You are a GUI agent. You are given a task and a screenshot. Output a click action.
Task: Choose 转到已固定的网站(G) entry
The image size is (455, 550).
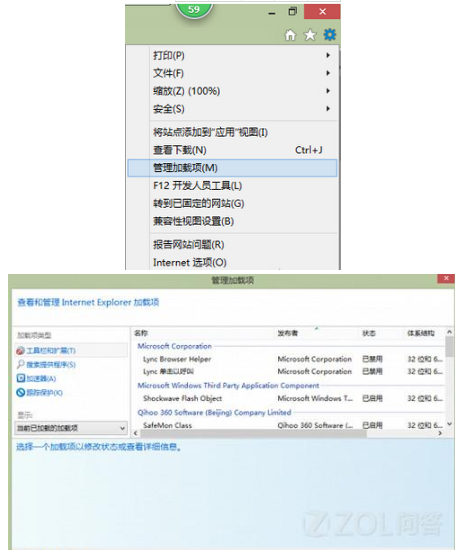[x=232, y=203]
